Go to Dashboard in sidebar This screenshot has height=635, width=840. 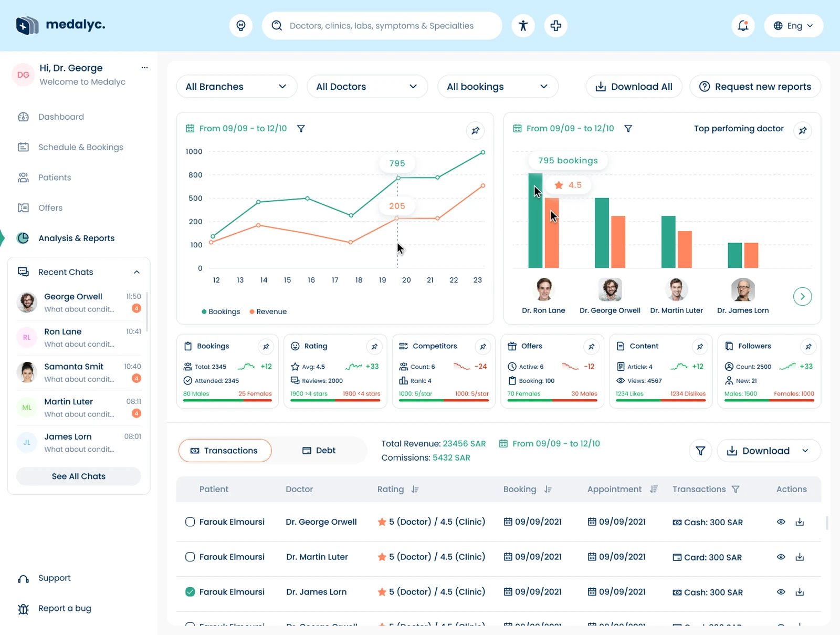51,117
